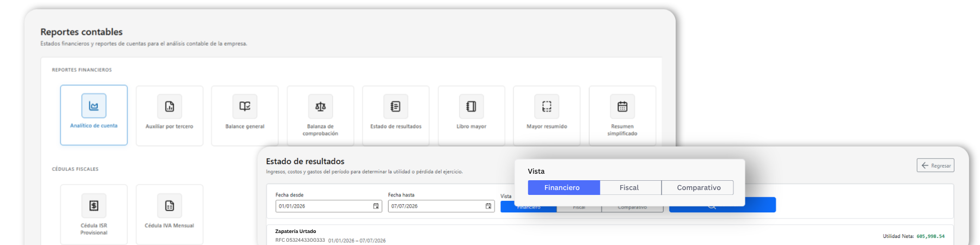Click the REPORTES FINANCIEROS section label
Screen dimensions: 980x245
tap(82, 70)
